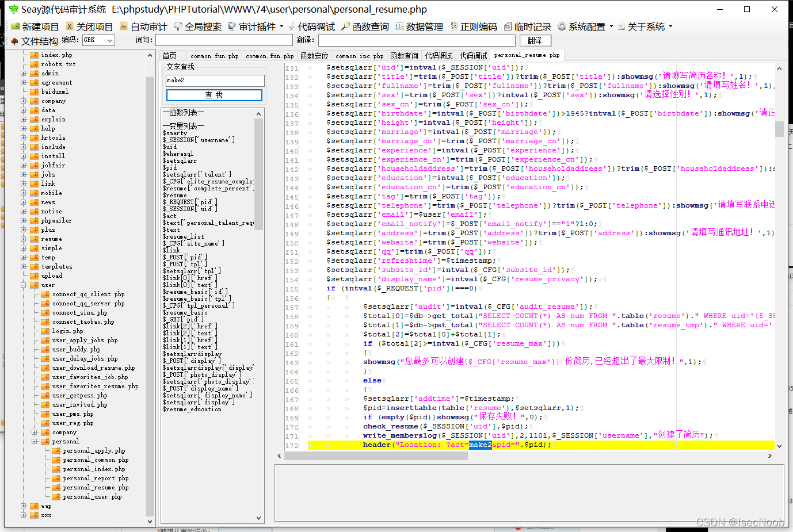
Task: Click the 审计插件 (audit plugin) toolbar icon
Action: pyautogui.click(x=232, y=26)
